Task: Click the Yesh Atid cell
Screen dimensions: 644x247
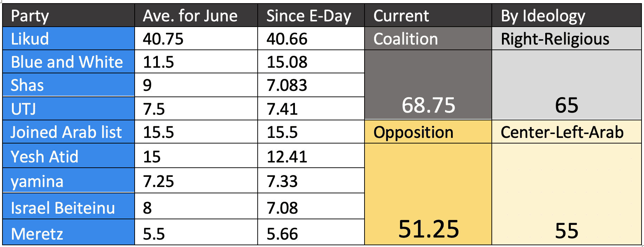Action: pyautogui.click(x=68, y=156)
